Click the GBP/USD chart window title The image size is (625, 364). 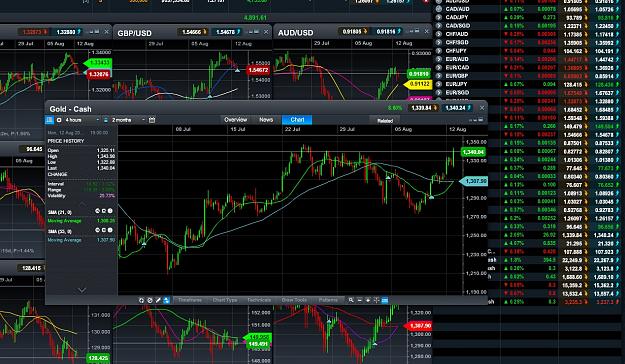pos(134,33)
